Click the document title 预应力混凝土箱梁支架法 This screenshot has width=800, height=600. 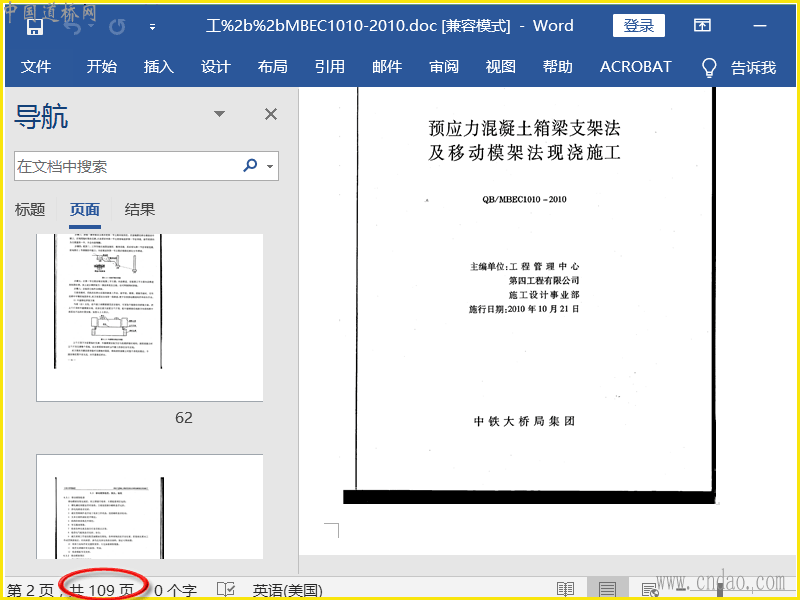(x=524, y=129)
